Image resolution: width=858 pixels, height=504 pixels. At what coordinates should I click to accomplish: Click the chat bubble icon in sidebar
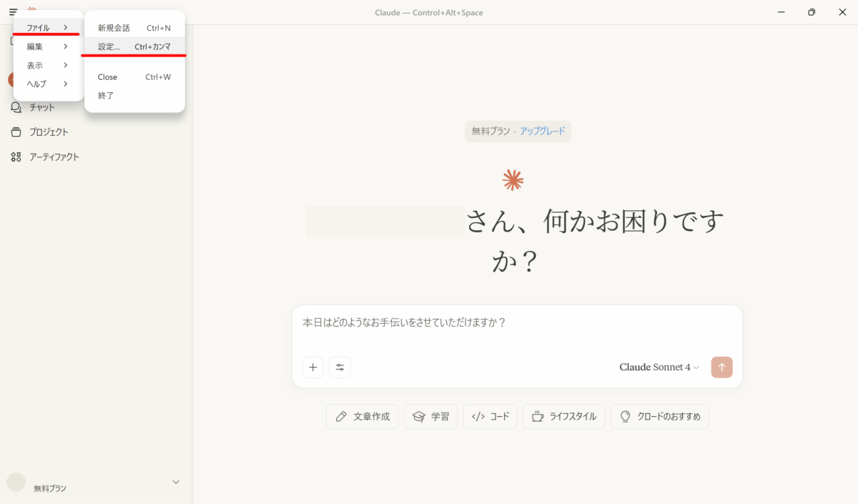click(16, 107)
